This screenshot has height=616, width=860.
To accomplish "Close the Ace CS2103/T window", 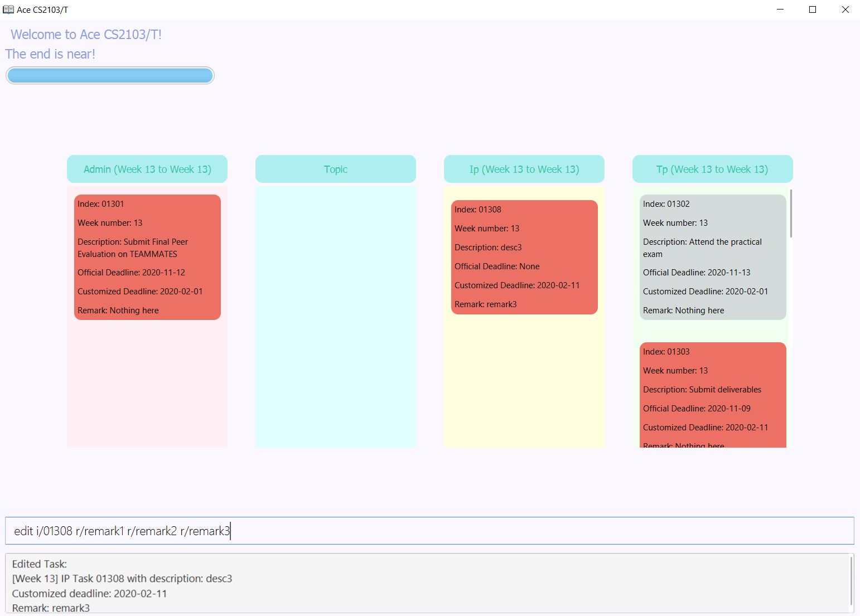I will tap(845, 9).
